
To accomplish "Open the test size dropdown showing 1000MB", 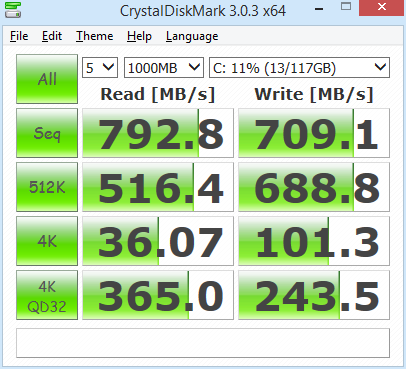I will click(x=164, y=68).
